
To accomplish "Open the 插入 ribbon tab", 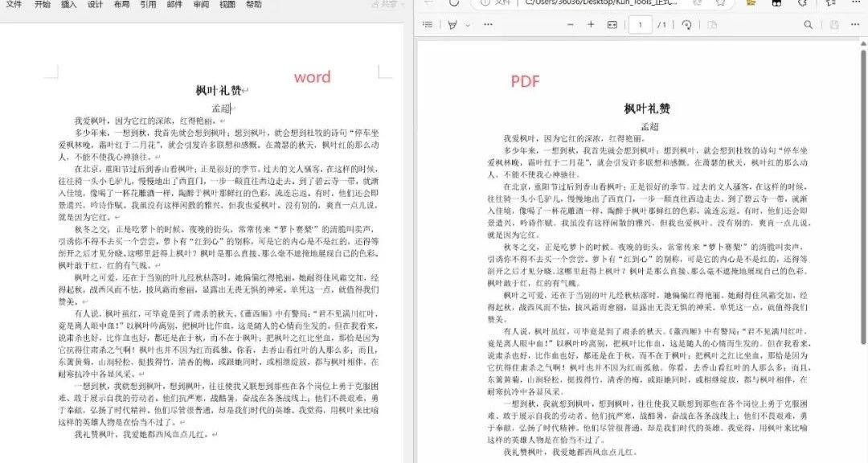I will tap(68, 5).
